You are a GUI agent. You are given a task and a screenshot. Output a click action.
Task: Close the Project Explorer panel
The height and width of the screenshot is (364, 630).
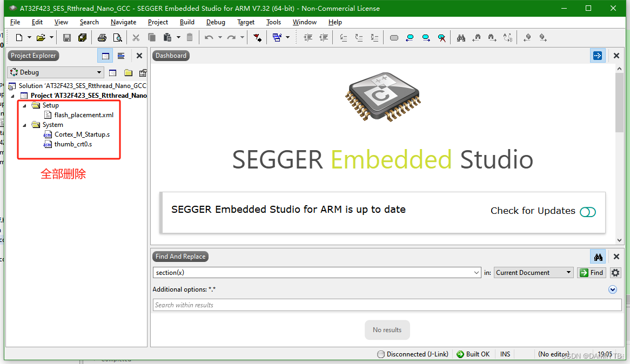139,56
